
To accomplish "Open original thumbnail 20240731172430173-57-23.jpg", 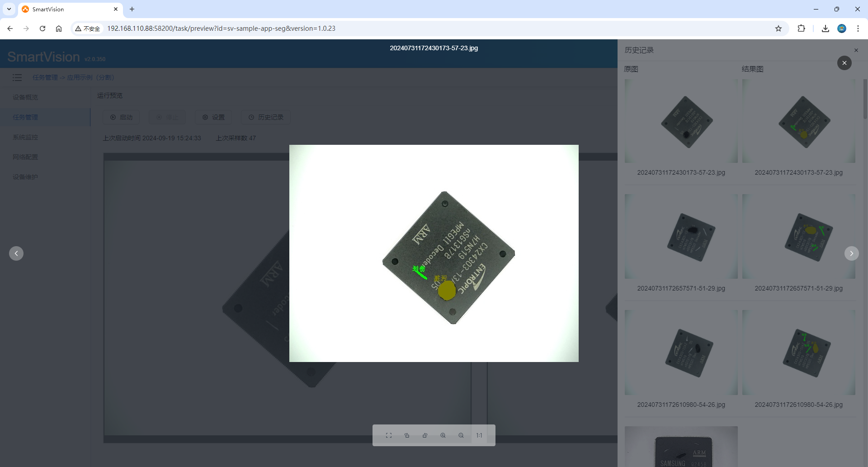I will (x=681, y=121).
